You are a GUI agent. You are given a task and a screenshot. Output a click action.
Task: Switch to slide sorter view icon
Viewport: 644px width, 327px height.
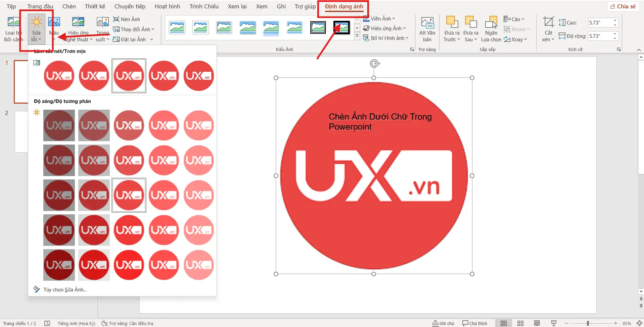[520, 323]
